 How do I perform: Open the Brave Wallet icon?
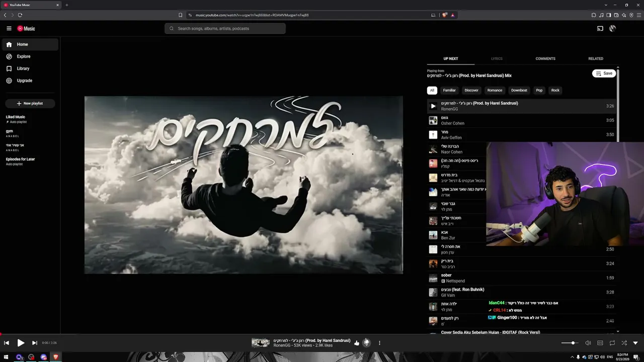point(616,15)
